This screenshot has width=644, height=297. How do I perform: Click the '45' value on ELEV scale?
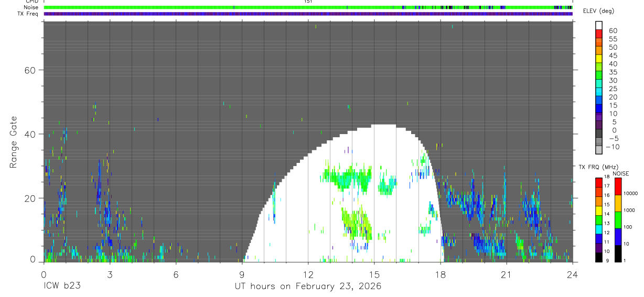click(x=613, y=56)
